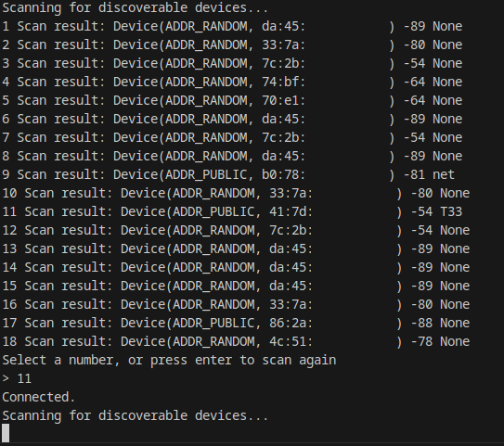
Task: Click scan result line 4 with 74:bf
Action: (232, 83)
